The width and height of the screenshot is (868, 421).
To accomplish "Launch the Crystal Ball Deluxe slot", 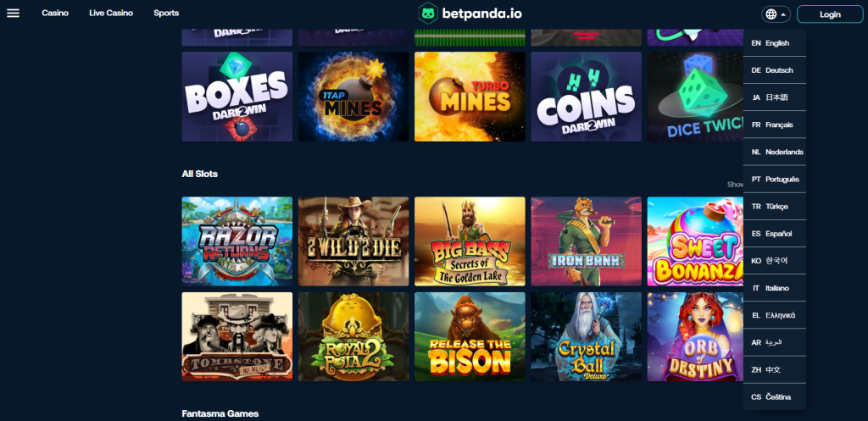I will point(586,337).
